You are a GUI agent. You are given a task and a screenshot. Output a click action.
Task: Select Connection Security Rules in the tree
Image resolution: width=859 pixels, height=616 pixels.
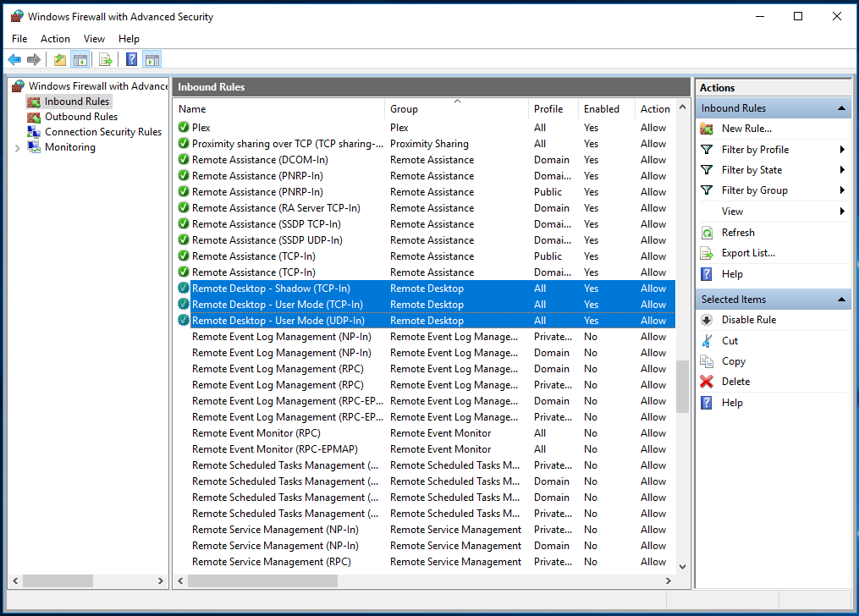click(x=103, y=132)
